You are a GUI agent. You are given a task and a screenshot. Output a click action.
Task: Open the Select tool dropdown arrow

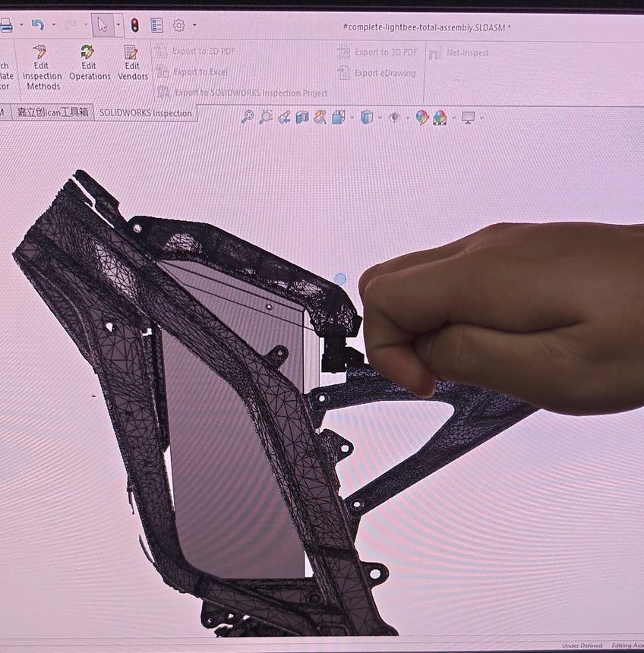[118, 25]
